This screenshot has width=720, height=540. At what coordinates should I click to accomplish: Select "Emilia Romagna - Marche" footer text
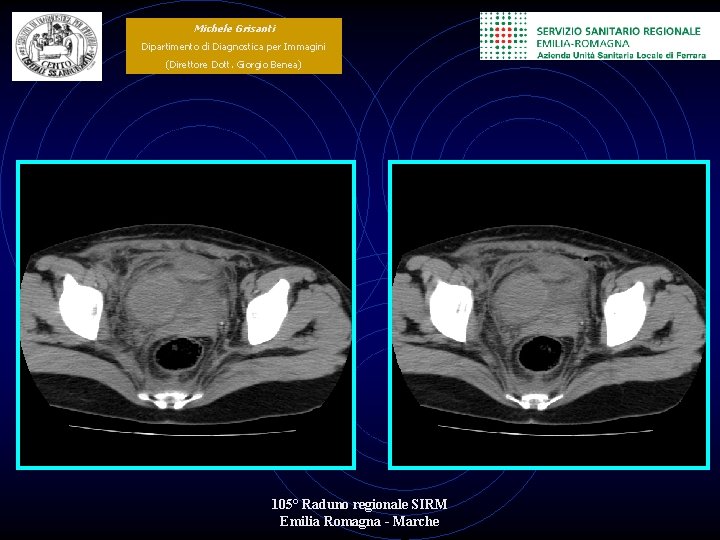(x=359, y=522)
